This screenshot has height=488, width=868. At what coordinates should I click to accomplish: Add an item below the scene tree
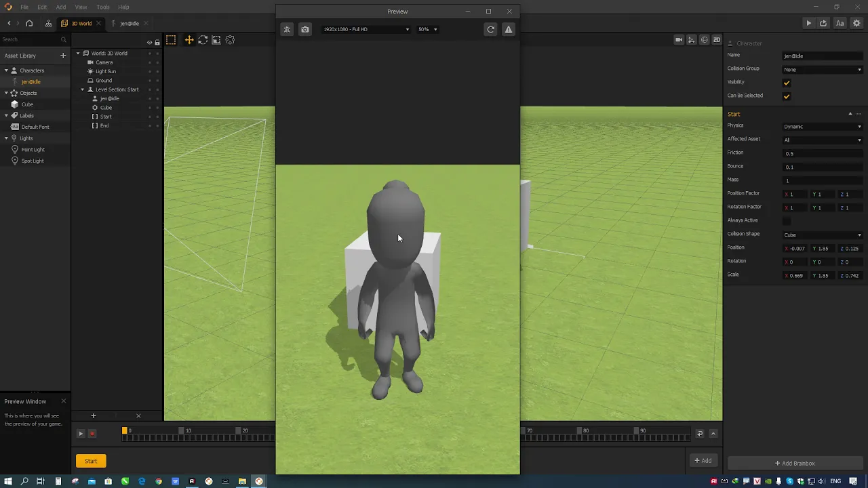[x=94, y=415]
